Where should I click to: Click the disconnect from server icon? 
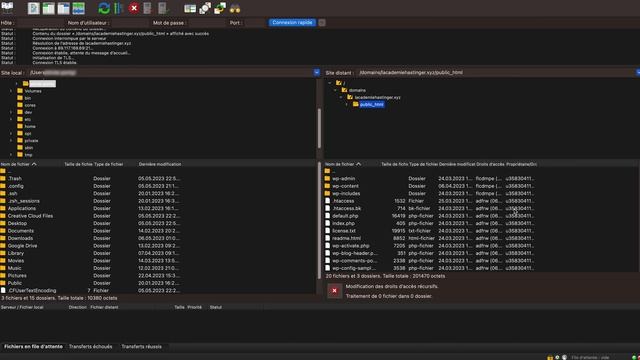tap(147, 8)
